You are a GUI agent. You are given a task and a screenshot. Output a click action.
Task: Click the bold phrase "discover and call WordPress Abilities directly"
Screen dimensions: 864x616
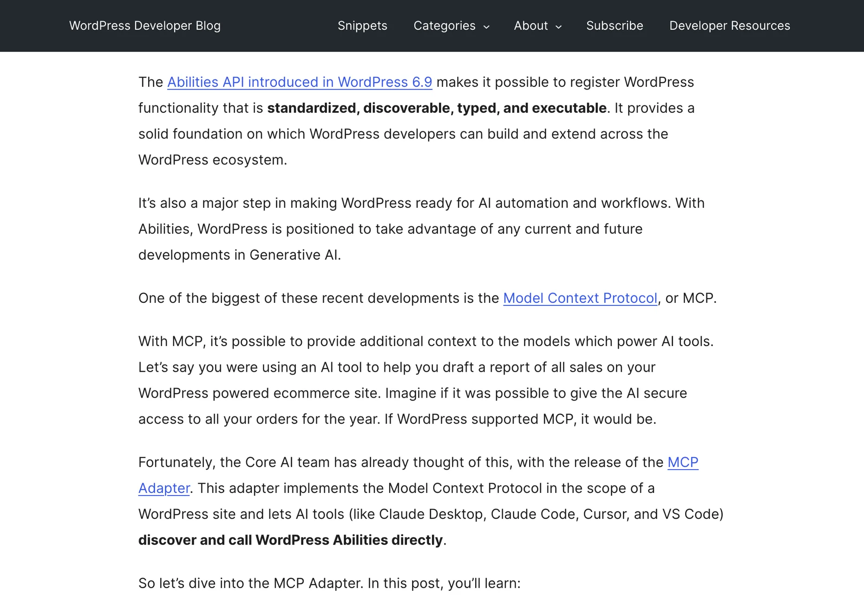(x=290, y=540)
